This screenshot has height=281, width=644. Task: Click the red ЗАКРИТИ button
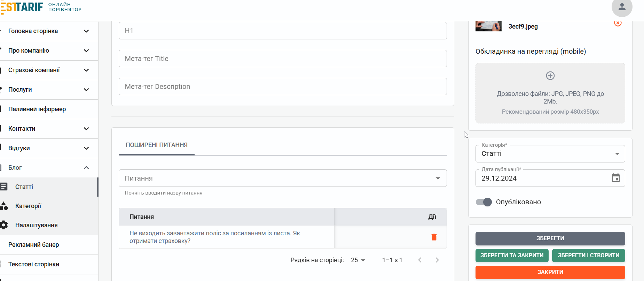(x=550, y=272)
